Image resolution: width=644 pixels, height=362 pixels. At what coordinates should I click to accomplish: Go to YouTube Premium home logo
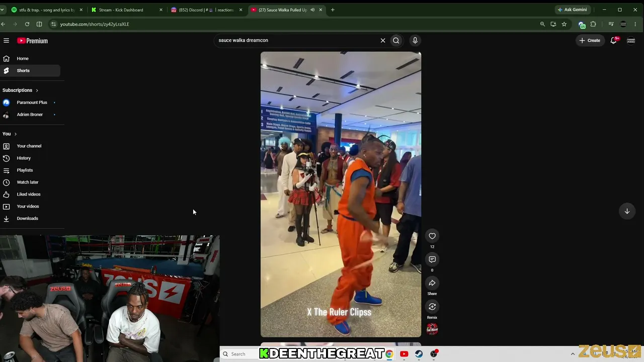[x=32, y=41]
